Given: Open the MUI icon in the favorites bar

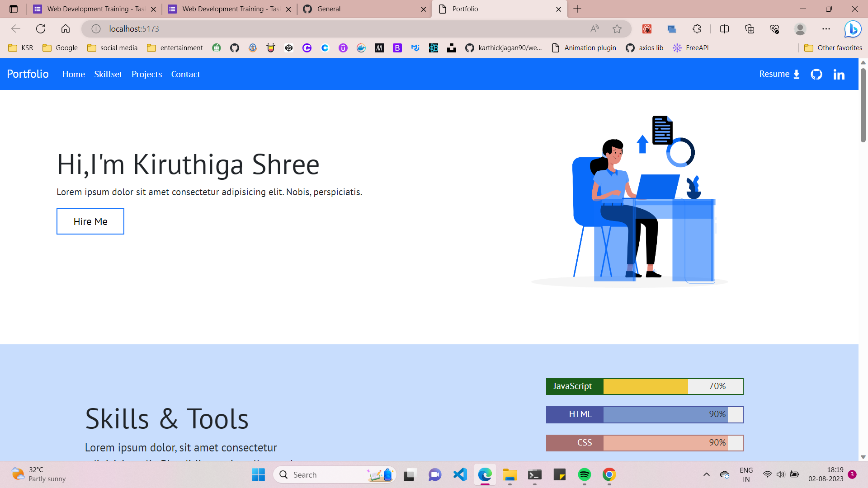Looking at the screenshot, I should pos(415,47).
